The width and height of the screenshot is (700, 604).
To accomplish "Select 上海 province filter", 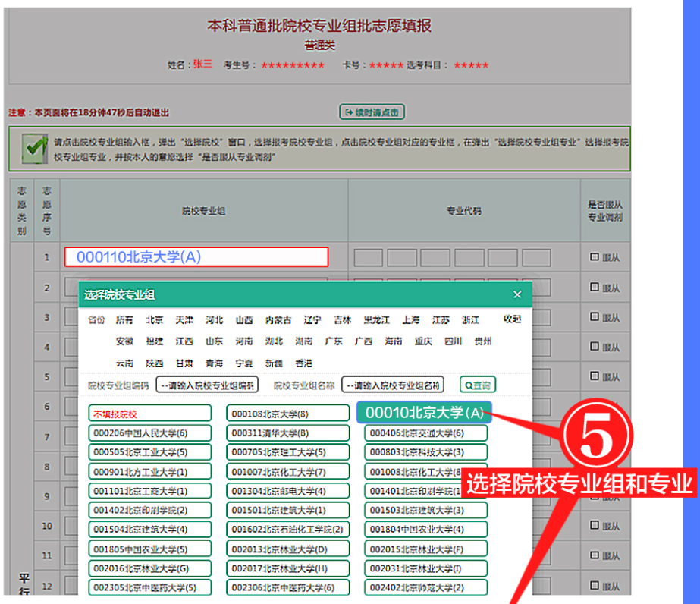I will pos(411,320).
